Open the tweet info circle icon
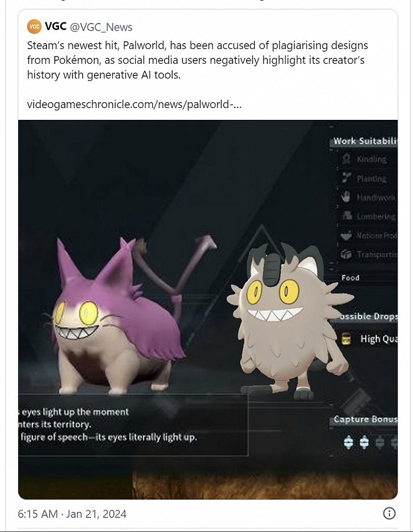 click(389, 513)
